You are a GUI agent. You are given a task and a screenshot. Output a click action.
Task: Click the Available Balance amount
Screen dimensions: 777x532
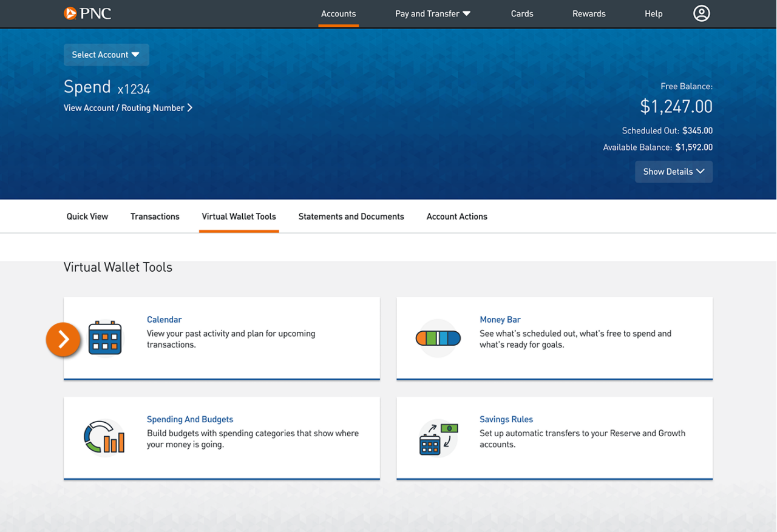pos(694,147)
